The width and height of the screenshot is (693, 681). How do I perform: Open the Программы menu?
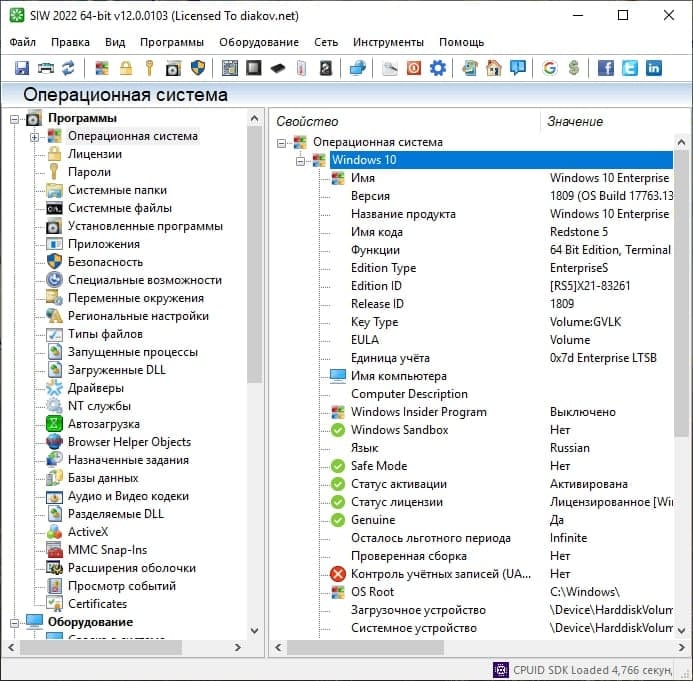(172, 42)
